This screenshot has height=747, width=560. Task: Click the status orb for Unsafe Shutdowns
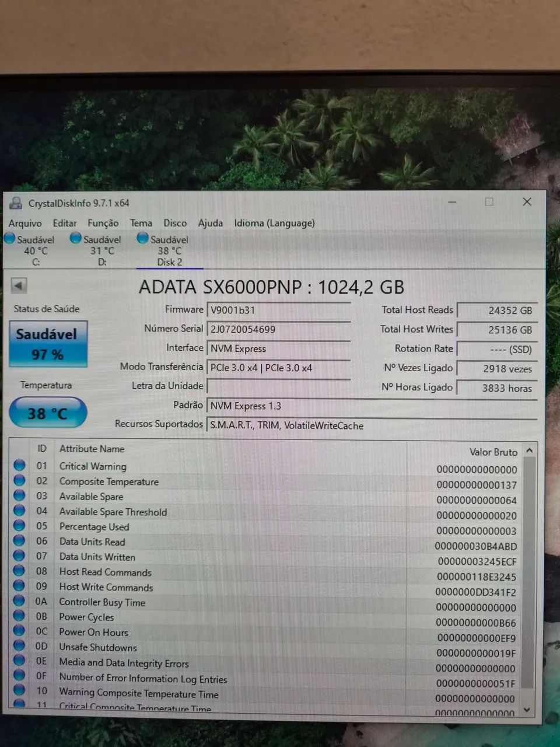click(x=19, y=645)
